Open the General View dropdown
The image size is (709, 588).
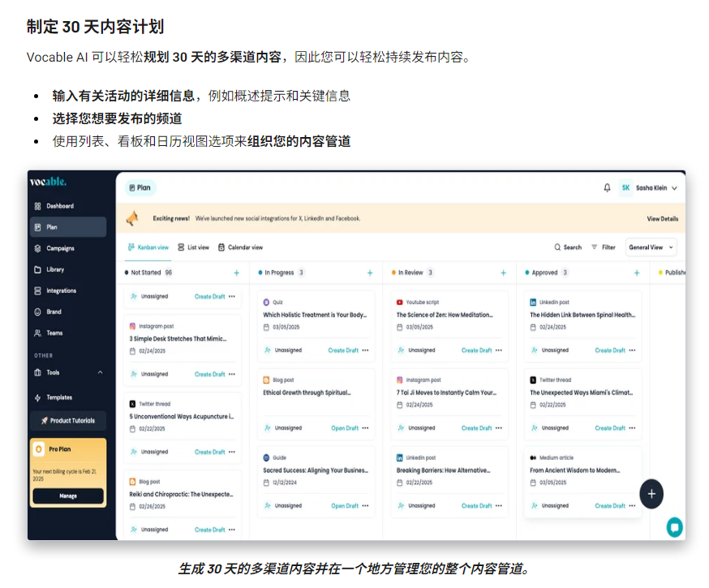click(651, 247)
